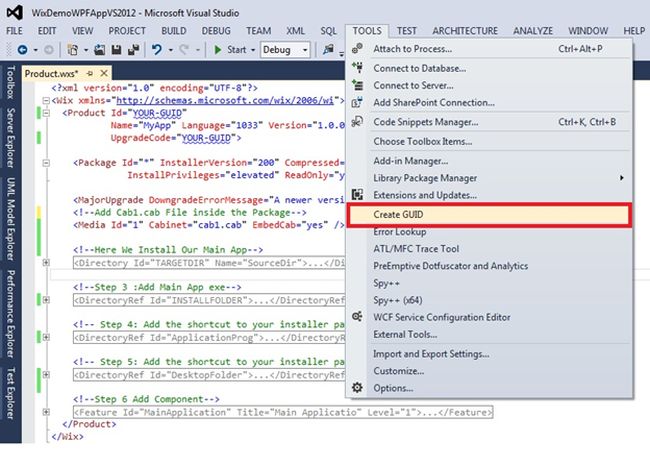Click the Extensions and Updates icon
The height and width of the screenshot is (466, 650).
357,194
